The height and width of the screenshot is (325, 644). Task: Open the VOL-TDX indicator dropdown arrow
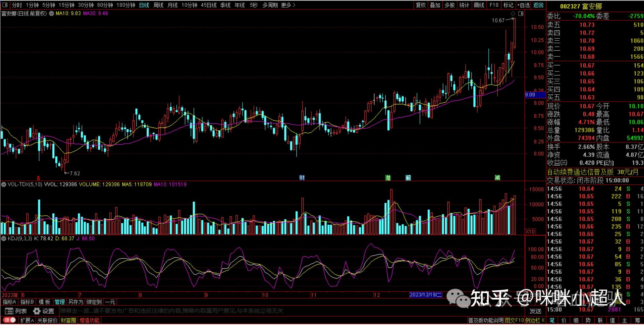tap(4, 184)
